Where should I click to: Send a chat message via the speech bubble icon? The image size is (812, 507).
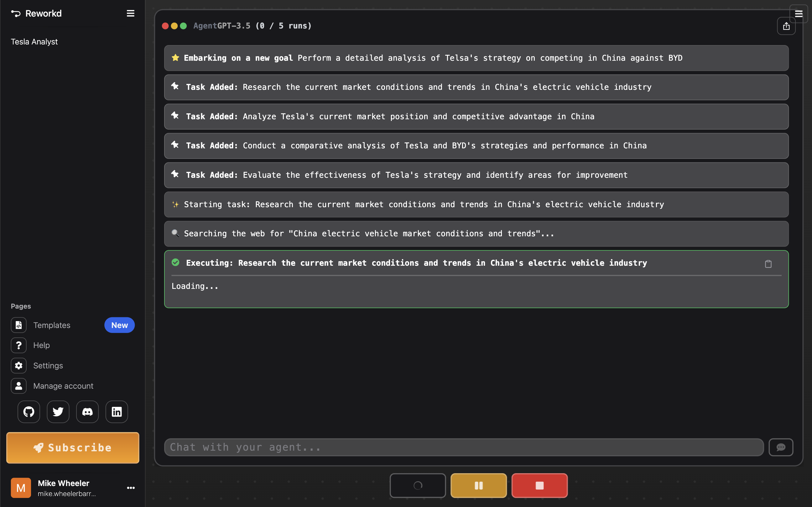click(x=781, y=447)
